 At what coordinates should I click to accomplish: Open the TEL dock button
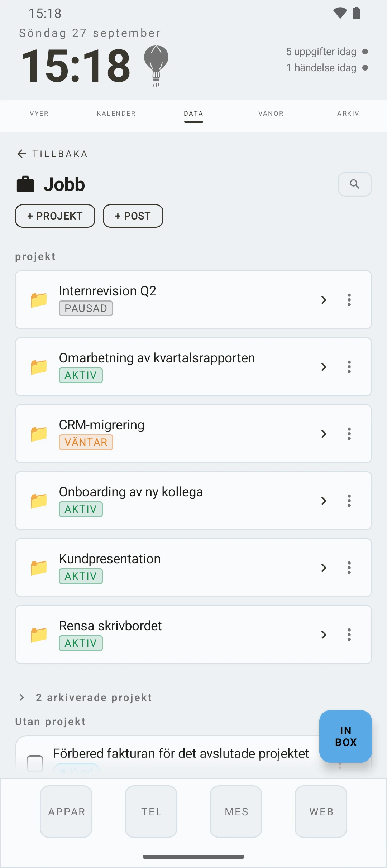(x=151, y=811)
